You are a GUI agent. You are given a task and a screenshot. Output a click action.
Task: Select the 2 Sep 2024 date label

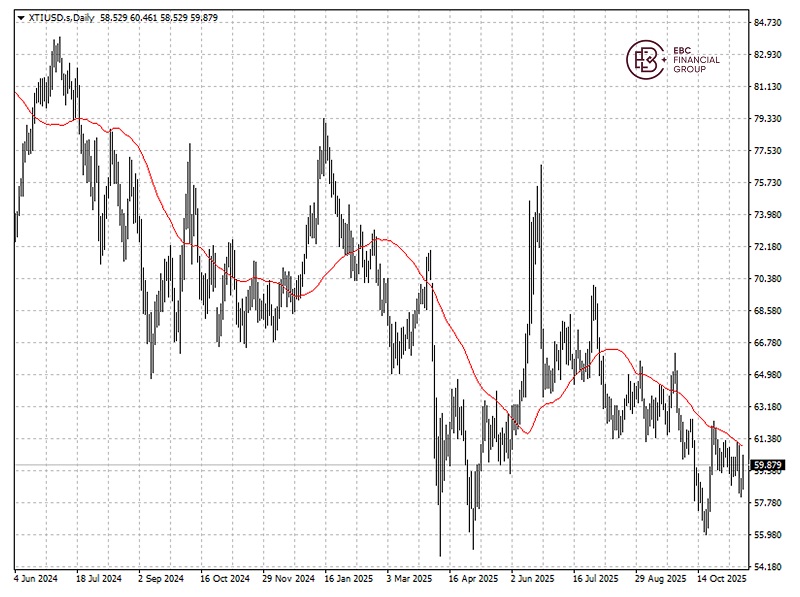pyautogui.click(x=160, y=578)
